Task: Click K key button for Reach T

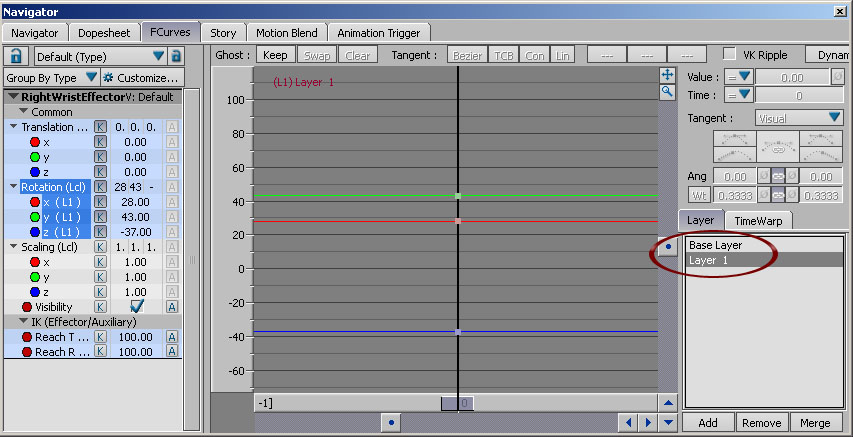Action: (x=100, y=337)
